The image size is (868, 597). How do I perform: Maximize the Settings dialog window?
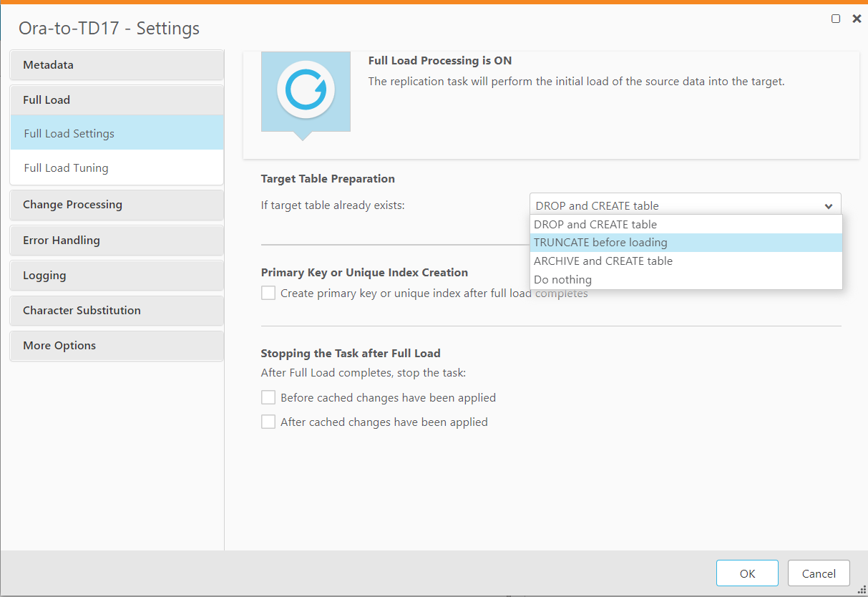(x=836, y=19)
